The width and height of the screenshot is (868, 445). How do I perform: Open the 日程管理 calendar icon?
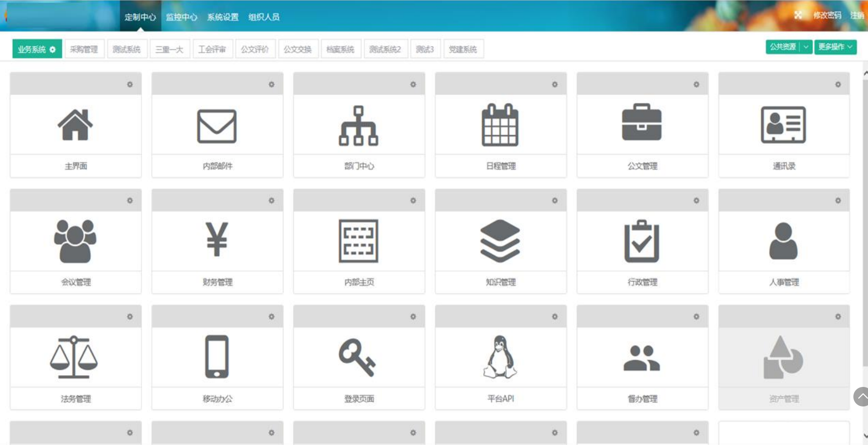pyautogui.click(x=500, y=125)
